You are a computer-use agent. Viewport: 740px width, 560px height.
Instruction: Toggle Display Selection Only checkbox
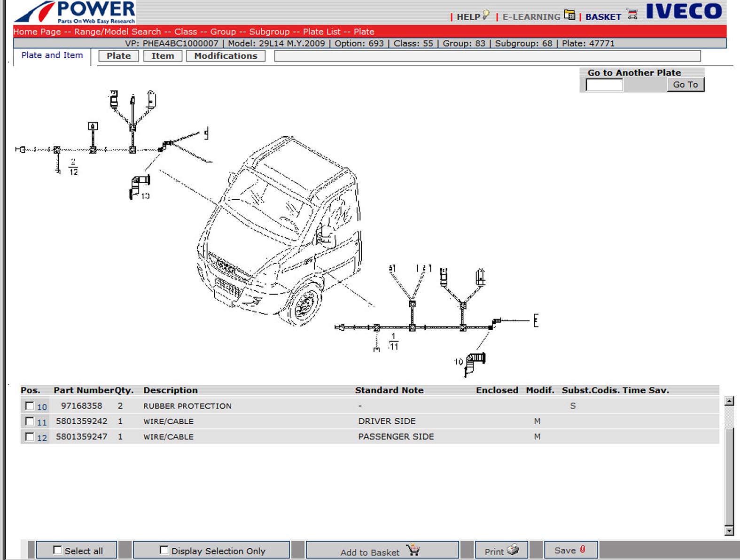(x=164, y=550)
